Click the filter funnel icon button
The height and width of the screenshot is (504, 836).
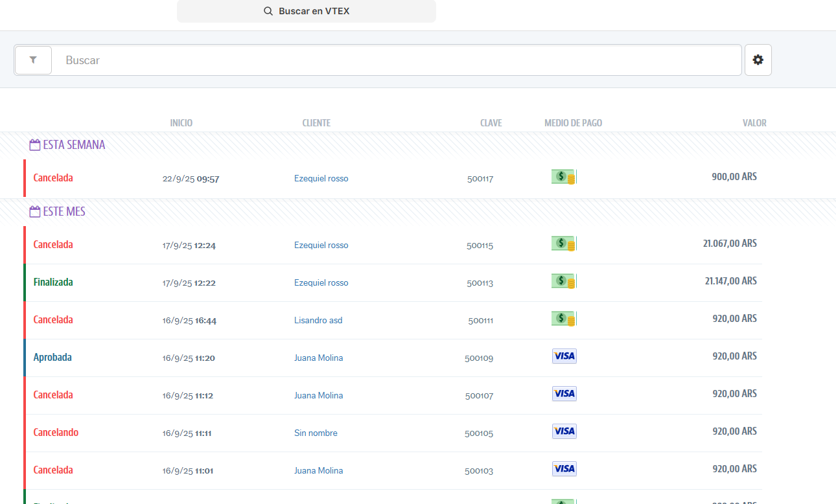click(33, 60)
